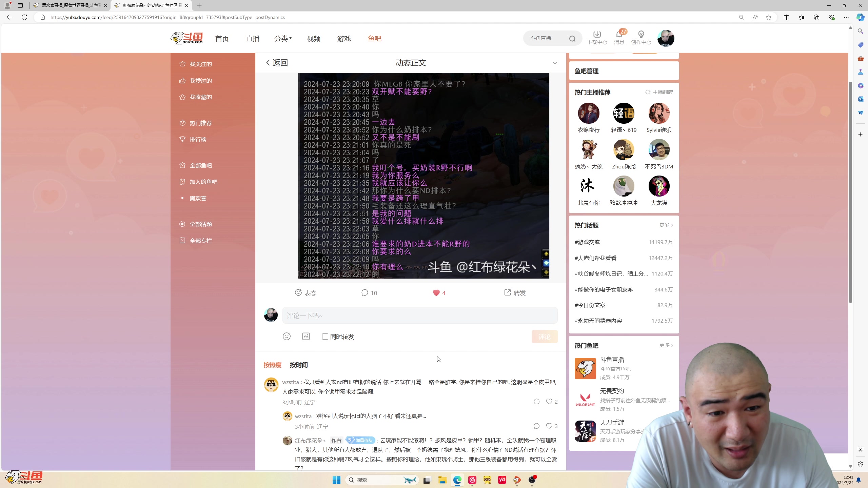Expand 更多 next to 热门鱼吧
This screenshot has width=868, height=488.
[x=666, y=345]
